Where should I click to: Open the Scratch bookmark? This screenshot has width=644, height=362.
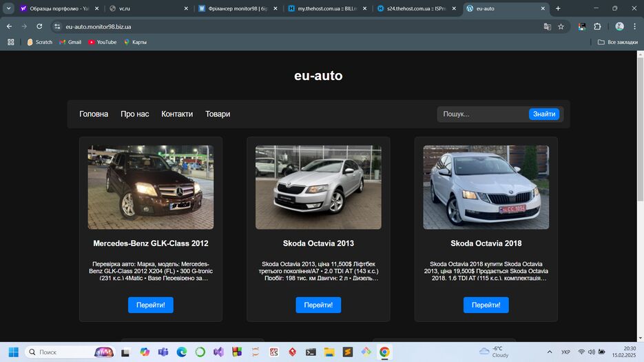pos(40,42)
